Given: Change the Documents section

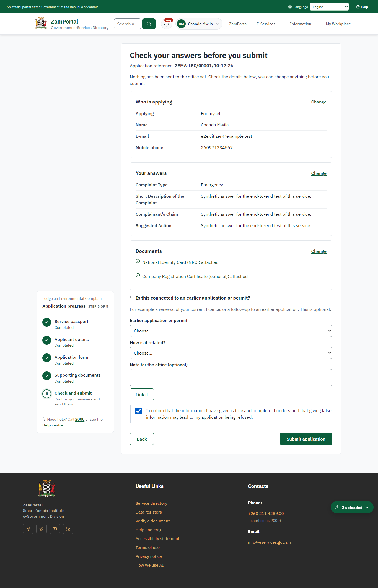Looking at the screenshot, I should [319, 251].
